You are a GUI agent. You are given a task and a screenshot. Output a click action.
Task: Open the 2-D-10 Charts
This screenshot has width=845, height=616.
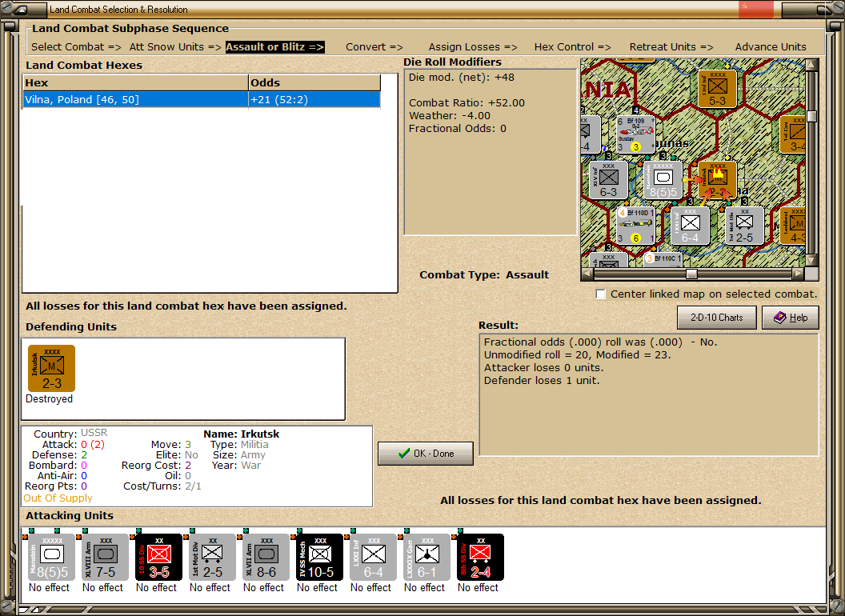click(717, 318)
